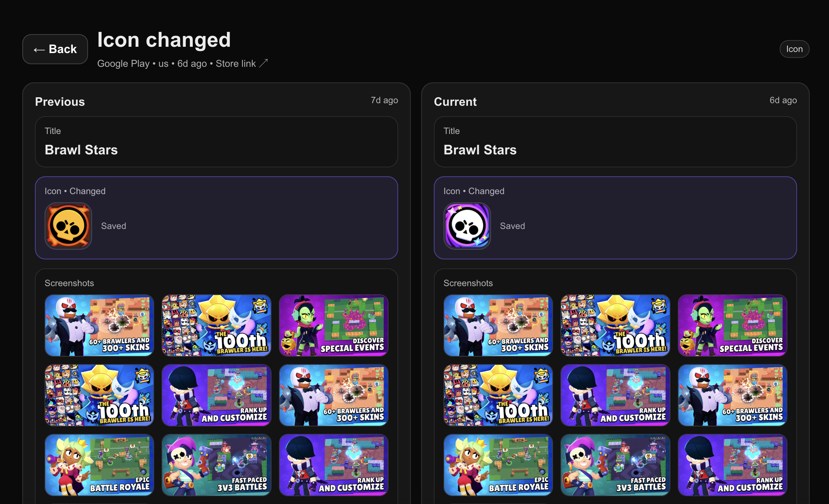829x504 pixels.
Task: Click 'Icon • Changed' label in Previous panel
Action: [75, 191]
